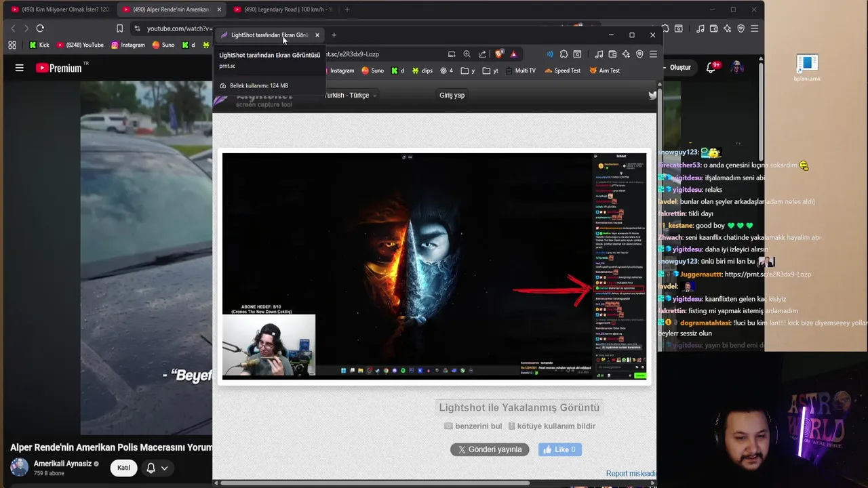Screen dimensions: 868x488
Task: Click benzerini bul link
Action: click(473, 426)
